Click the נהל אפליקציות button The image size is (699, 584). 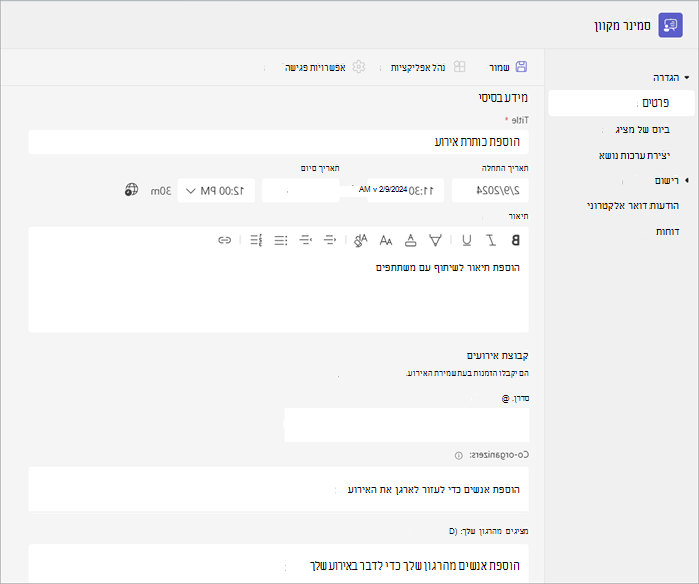click(427, 67)
